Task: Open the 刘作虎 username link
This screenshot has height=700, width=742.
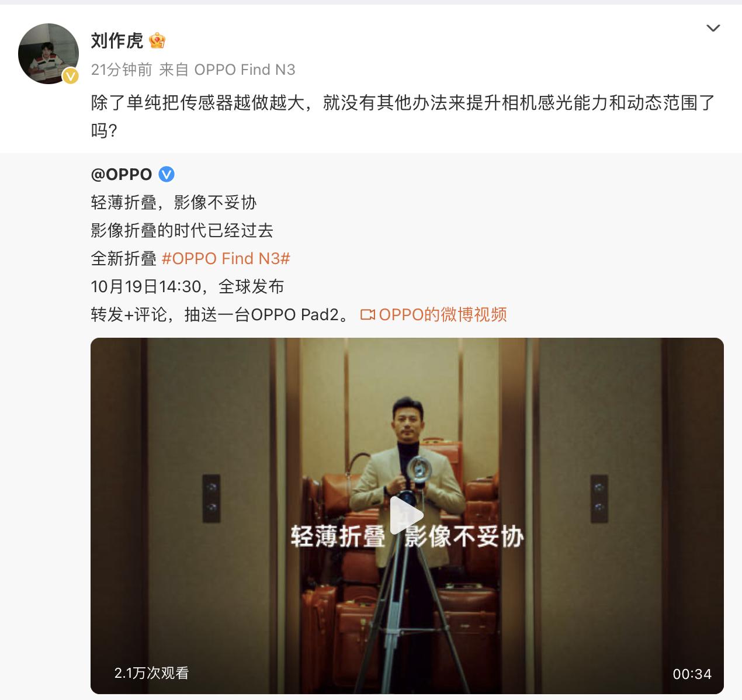Action: [x=117, y=41]
